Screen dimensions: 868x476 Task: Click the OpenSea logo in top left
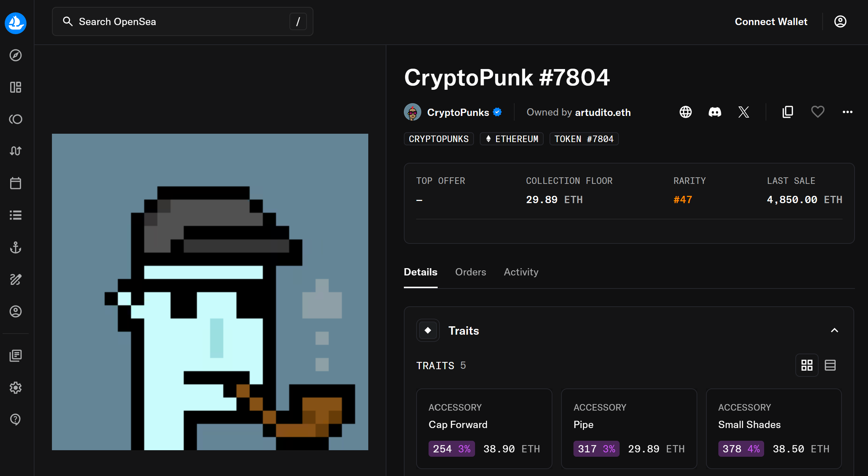click(x=16, y=23)
